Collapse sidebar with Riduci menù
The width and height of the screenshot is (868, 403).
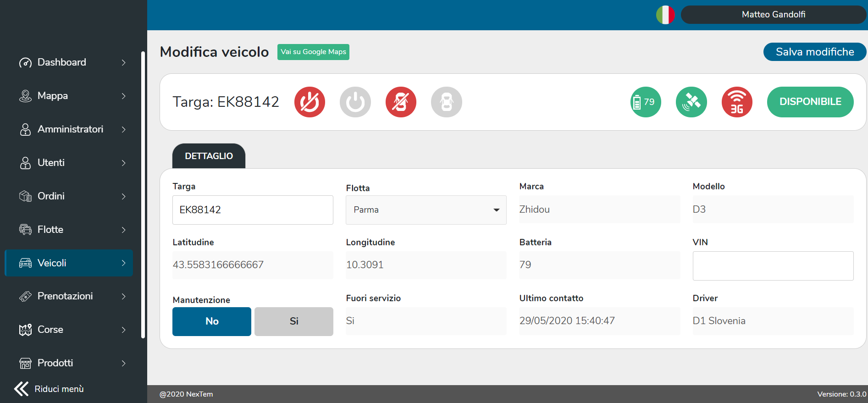coord(50,389)
